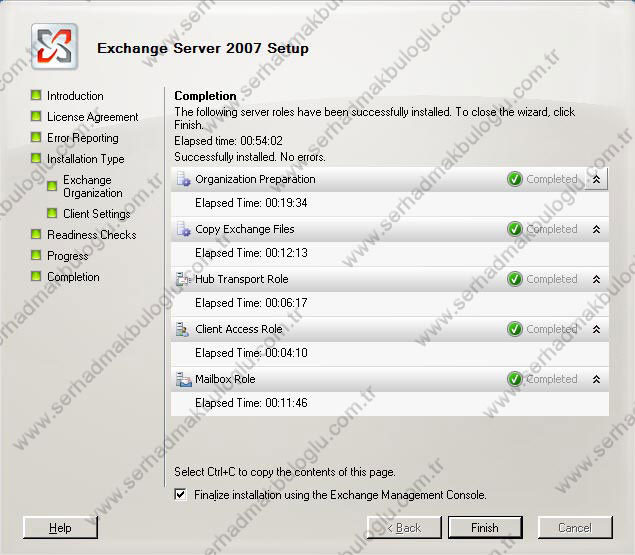Screen dimensions: 635x555
Task: Click 'Select Ctrl+C to copy' hint text
Action: coord(285,472)
